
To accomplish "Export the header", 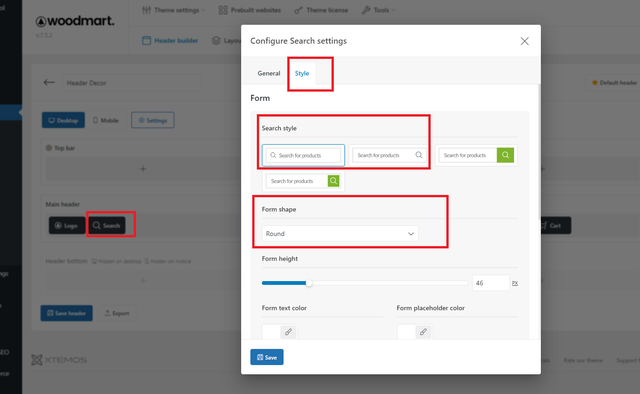I will pos(117,313).
